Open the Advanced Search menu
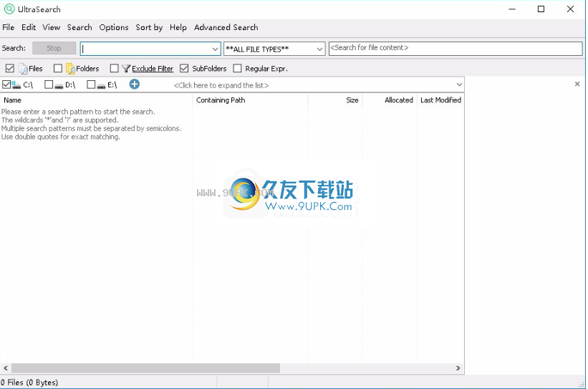This screenshot has width=588, height=389. click(226, 27)
